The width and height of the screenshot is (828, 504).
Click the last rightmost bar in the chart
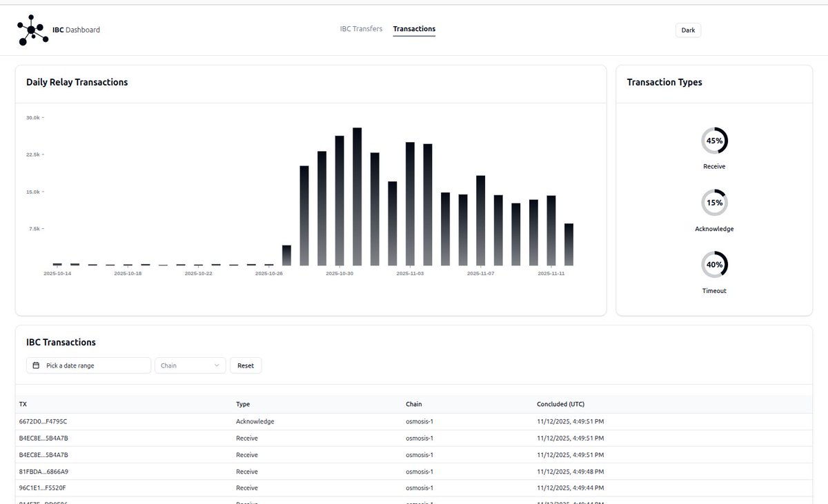(569, 245)
